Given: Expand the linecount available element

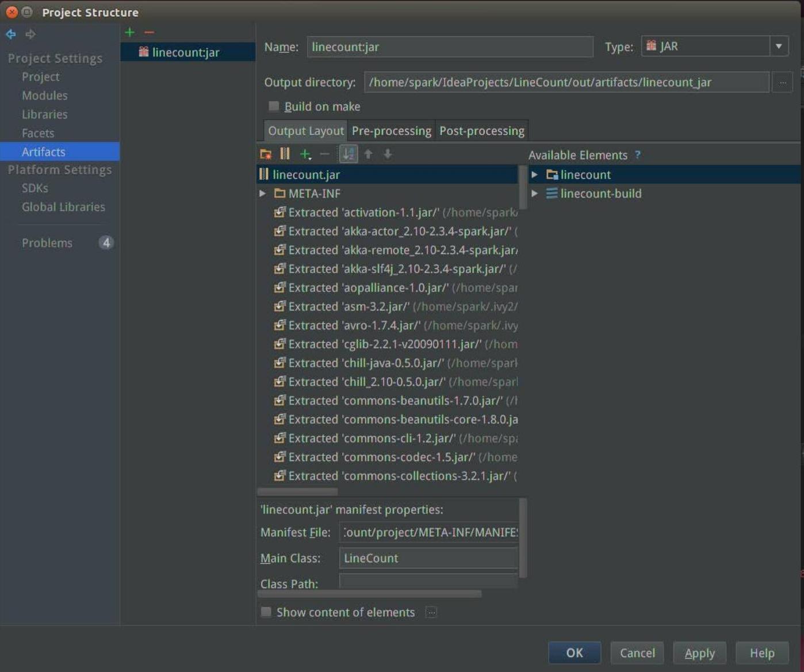Looking at the screenshot, I should [535, 175].
